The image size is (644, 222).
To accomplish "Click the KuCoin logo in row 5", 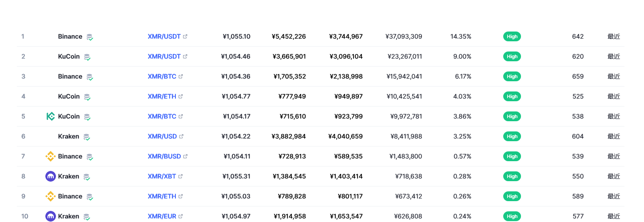I will (x=51, y=116).
